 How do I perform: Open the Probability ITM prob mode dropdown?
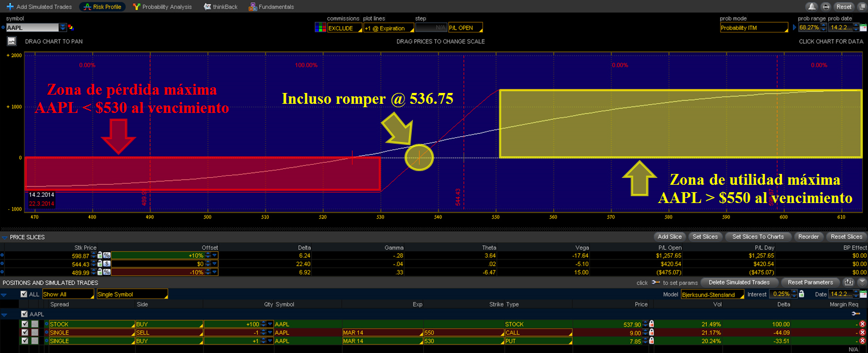754,27
